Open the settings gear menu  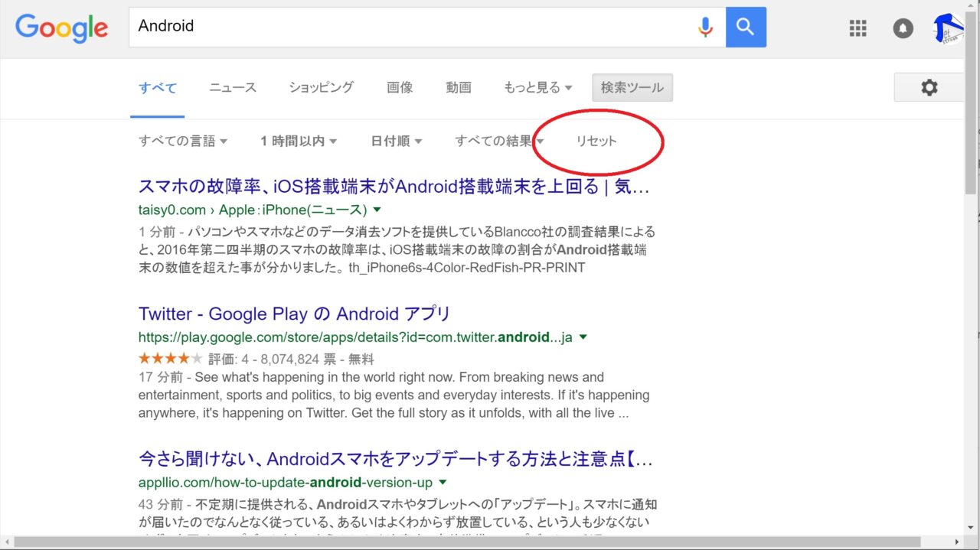pos(929,88)
